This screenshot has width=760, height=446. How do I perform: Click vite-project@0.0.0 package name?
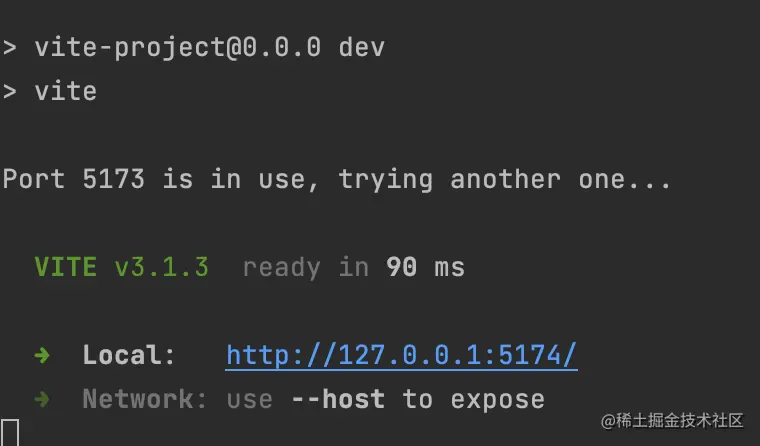point(177,48)
